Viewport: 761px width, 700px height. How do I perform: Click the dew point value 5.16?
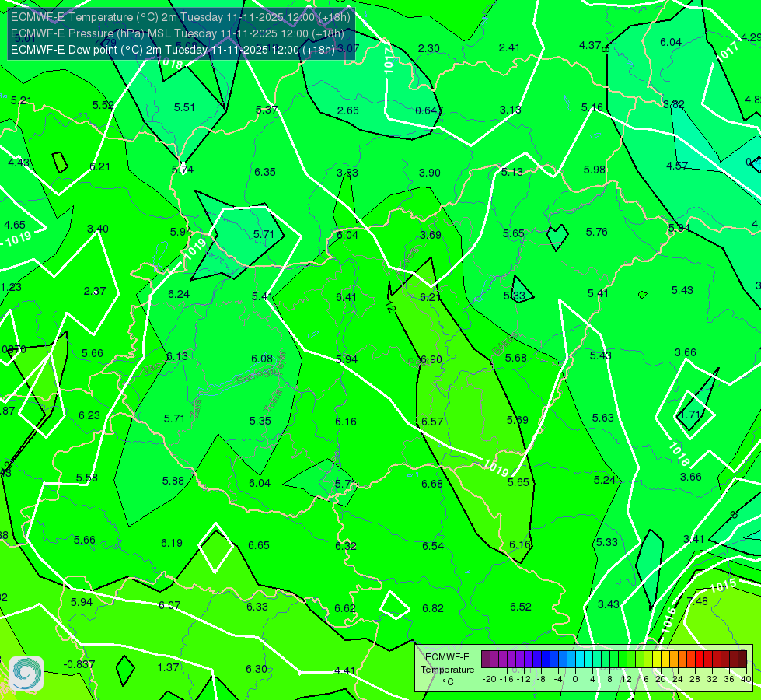pos(592,107)
